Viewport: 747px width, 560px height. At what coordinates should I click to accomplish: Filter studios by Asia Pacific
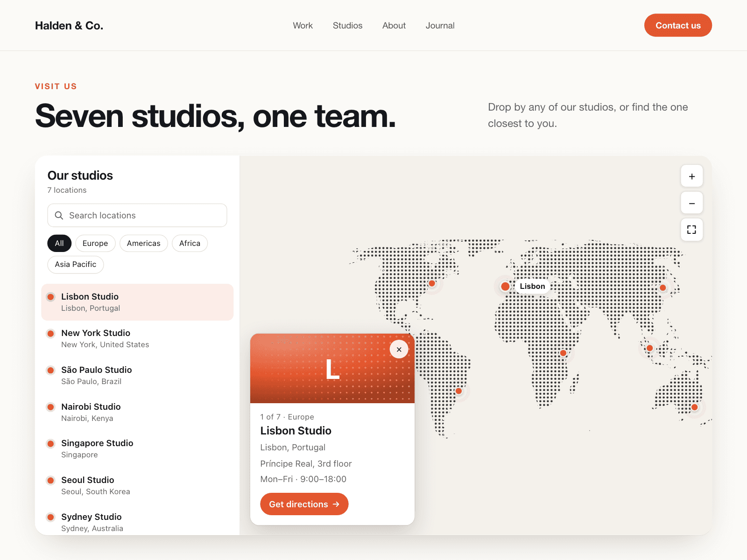(76, 264)
